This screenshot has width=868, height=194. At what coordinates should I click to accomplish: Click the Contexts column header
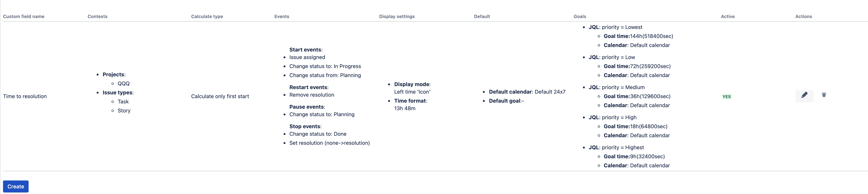point(97,17)
